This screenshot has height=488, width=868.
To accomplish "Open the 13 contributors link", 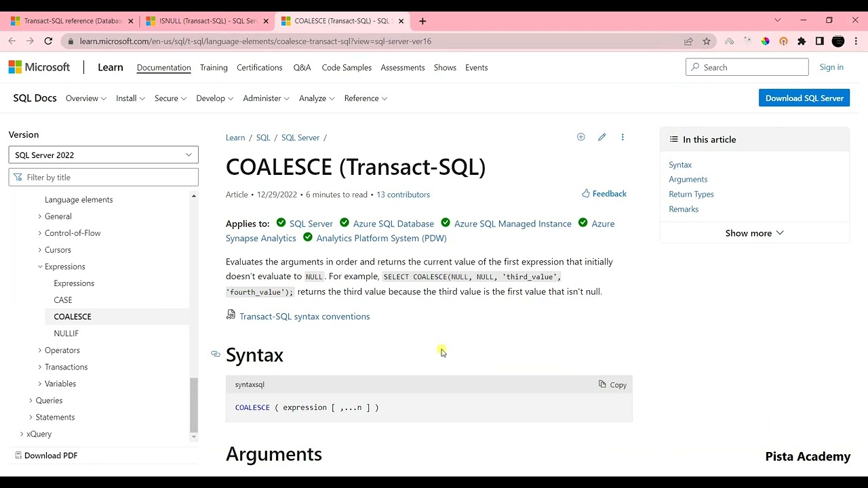I will click(x=403, y=195).
